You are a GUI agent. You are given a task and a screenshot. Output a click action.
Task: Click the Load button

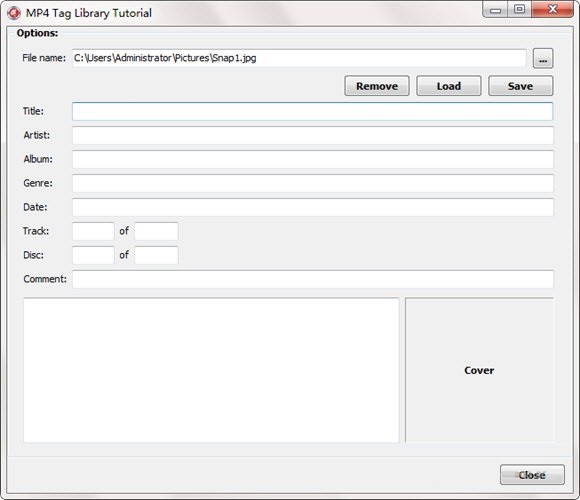(x=449, y=86)
